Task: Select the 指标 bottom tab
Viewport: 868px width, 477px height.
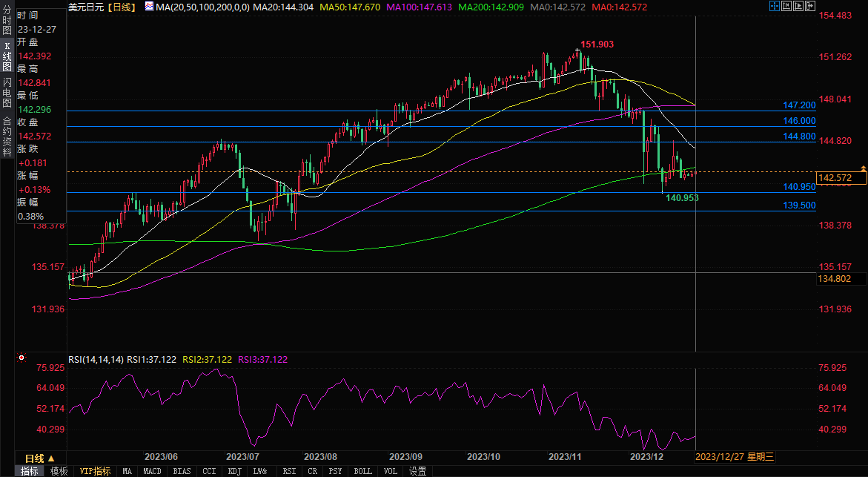Action: click(30, 471)
